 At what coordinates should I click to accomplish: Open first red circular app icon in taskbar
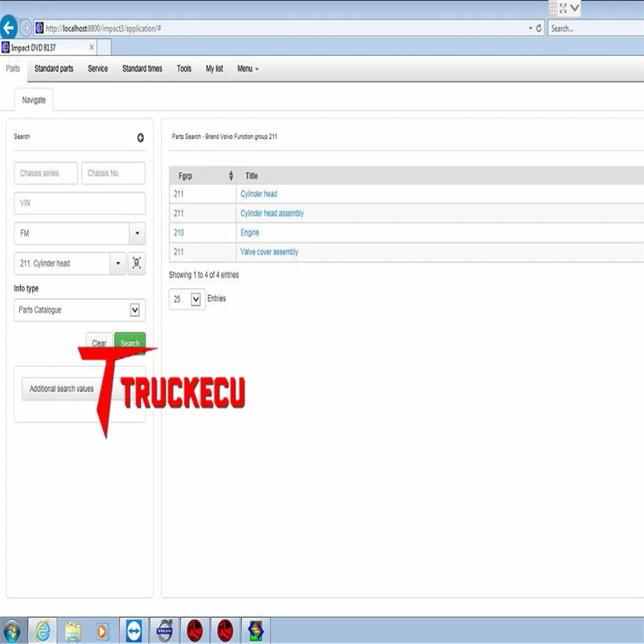point(194,630)
